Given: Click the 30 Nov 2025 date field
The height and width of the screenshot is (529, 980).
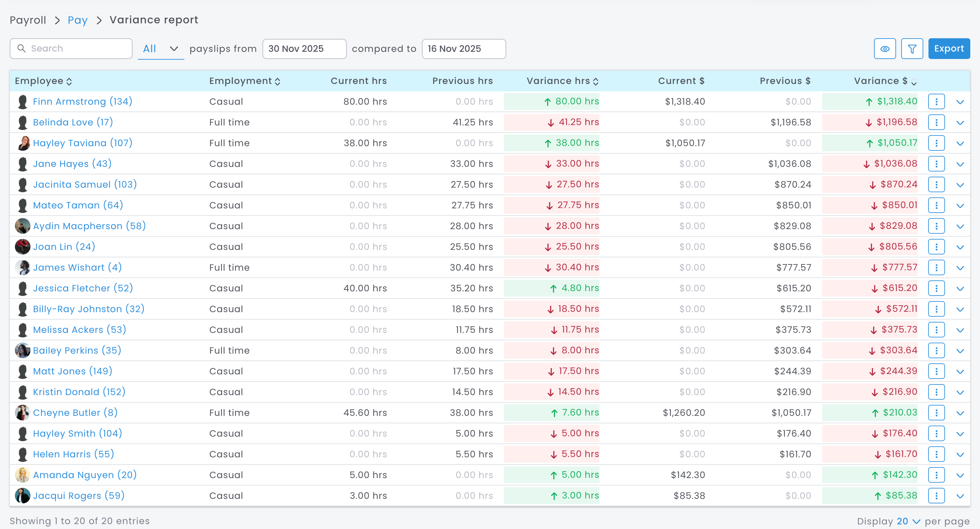Looking at the screenshot, I should [304, 49].
